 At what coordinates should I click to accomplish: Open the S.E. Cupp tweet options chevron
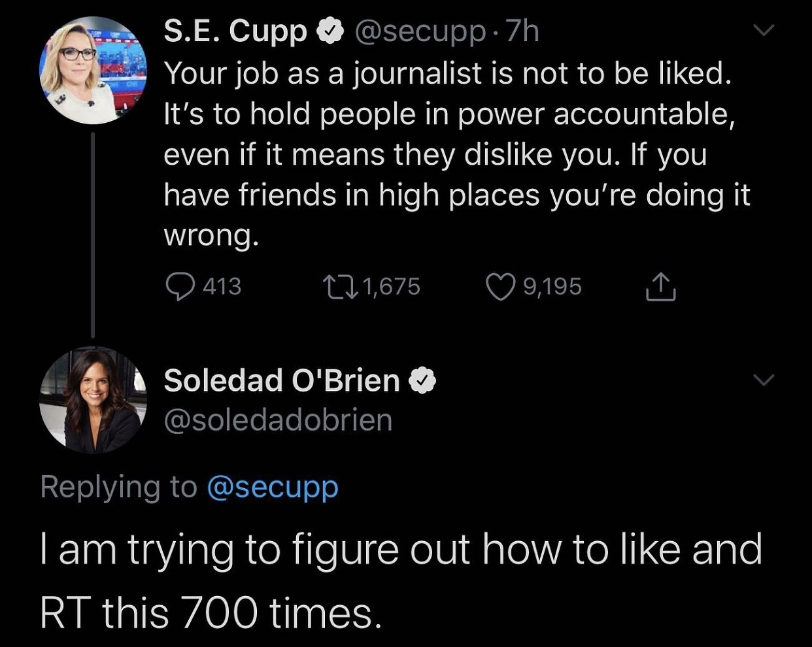click(763, 31)
